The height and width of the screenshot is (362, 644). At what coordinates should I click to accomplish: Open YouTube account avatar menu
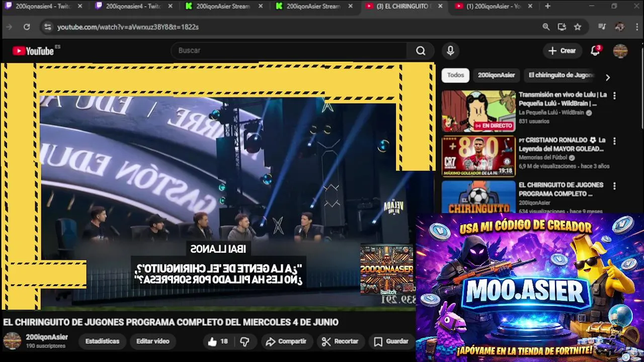(620, 51)
